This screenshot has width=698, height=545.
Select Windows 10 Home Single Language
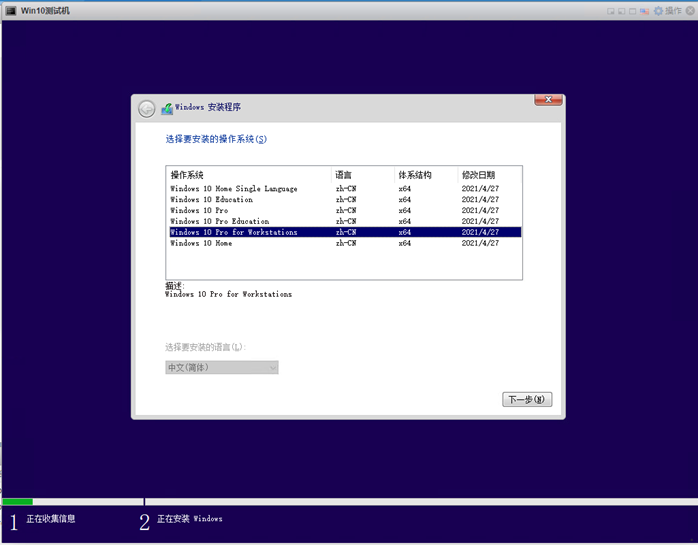345,189
